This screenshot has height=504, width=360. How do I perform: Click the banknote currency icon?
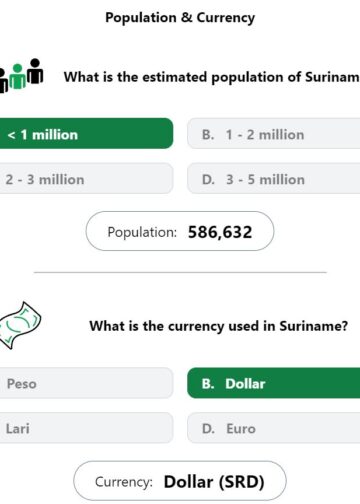click(x=20, y=325)
